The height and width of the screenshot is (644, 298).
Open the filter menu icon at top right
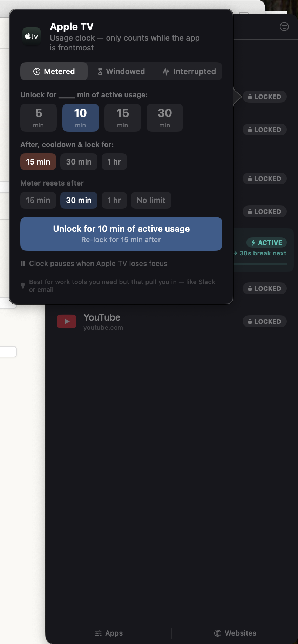click(x=284, y=27)
